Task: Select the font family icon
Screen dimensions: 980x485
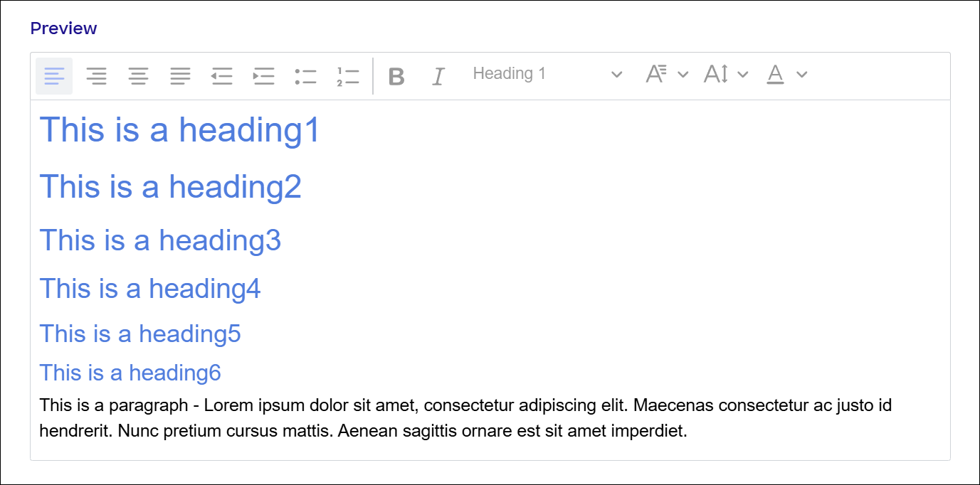Action: tap(656, 73)
